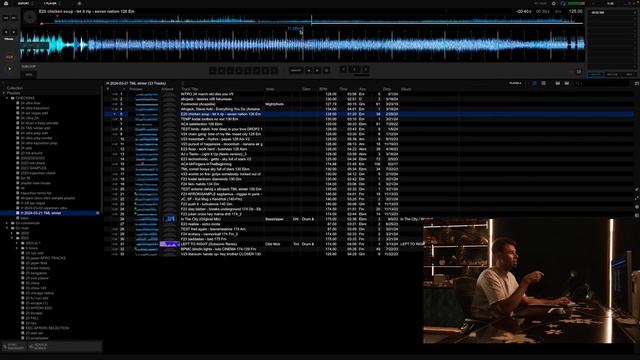Image resolution: width=640 pixels, height=360 pixels.
Task: Collapse the Playlists tree node
Action: click(3, 93)
